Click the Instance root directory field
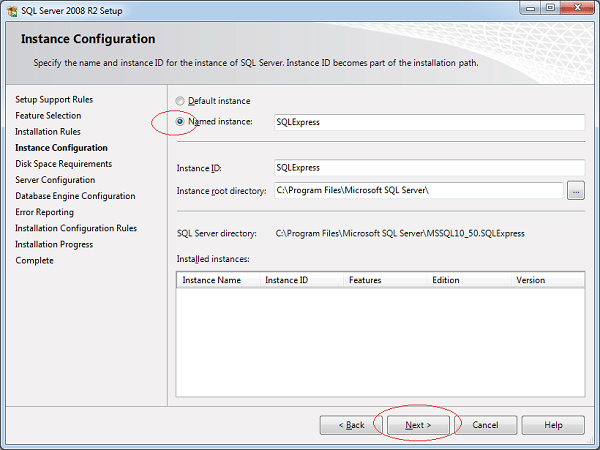The width and height of the screenshot is (600, 450). point(419,190)
